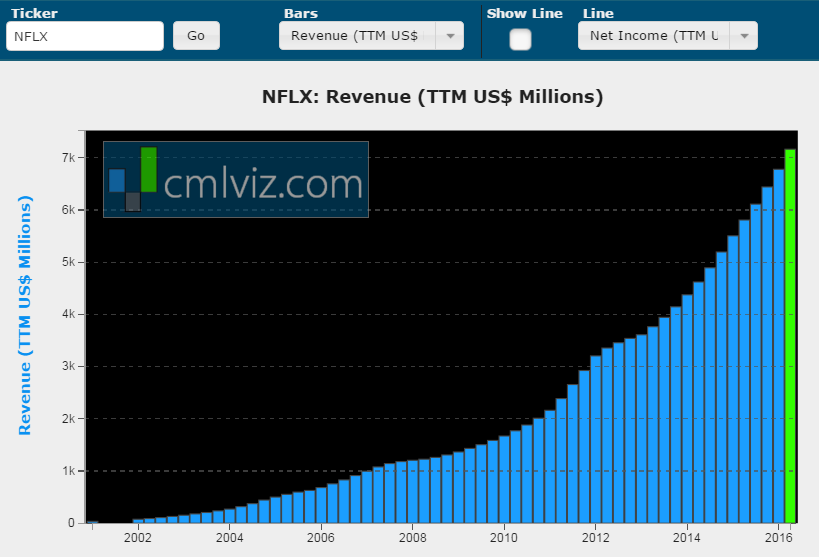Click the 2008 x-axis label
The height and width of the screenshot is (557, 819).
pos(413,538)
